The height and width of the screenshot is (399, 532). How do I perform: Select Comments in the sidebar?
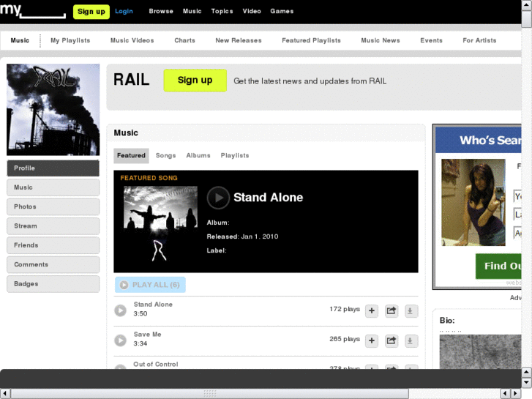[x=53, y=264]
